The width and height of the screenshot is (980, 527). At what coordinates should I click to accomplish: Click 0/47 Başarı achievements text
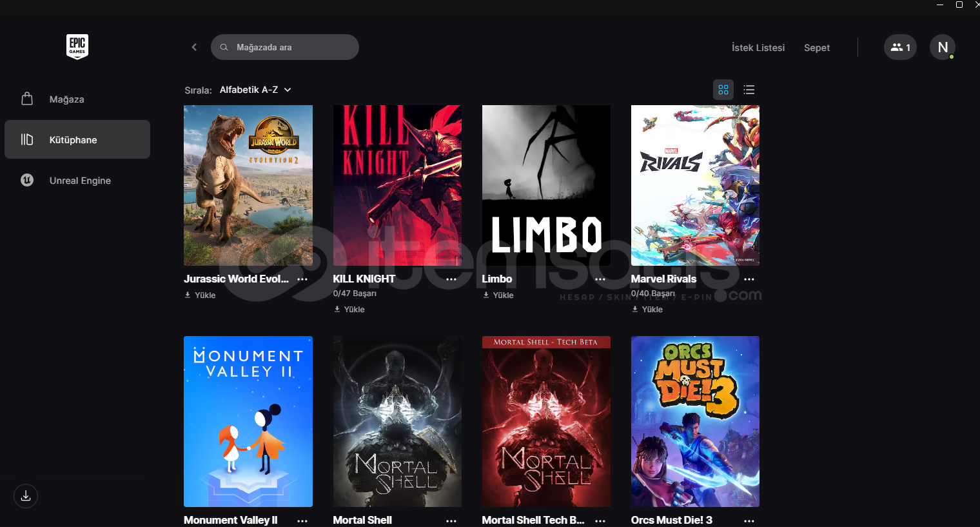(355, 293)
